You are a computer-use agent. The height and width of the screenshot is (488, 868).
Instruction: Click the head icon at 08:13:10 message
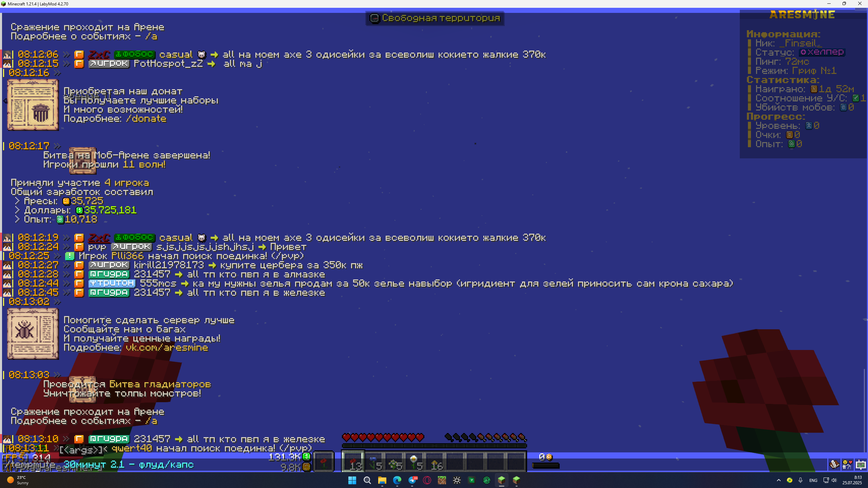point(7,439)
